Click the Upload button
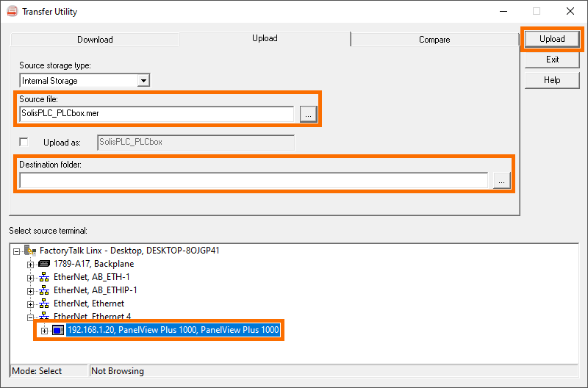588x388 pixels. click(x=552, y=39)
